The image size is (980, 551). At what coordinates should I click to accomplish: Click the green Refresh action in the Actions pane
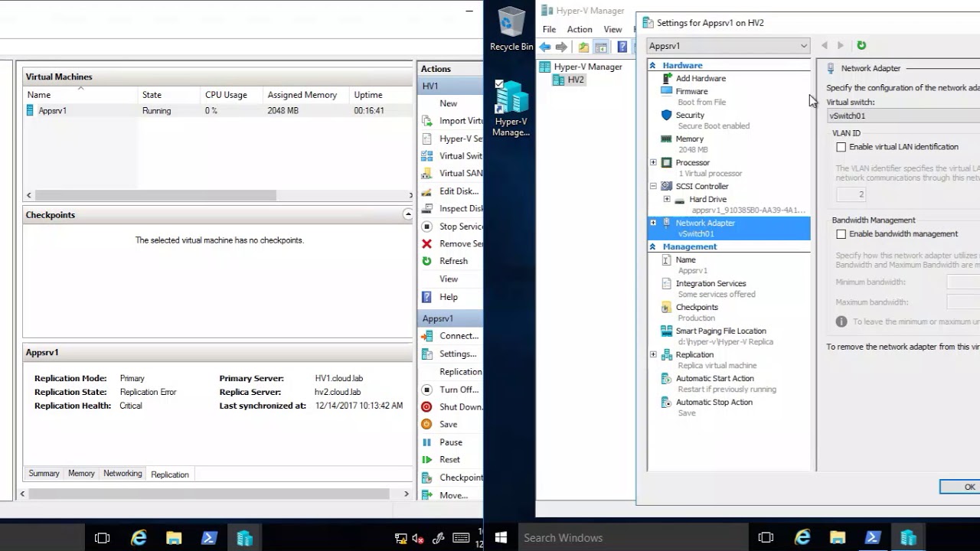click(x=452, y=261)
